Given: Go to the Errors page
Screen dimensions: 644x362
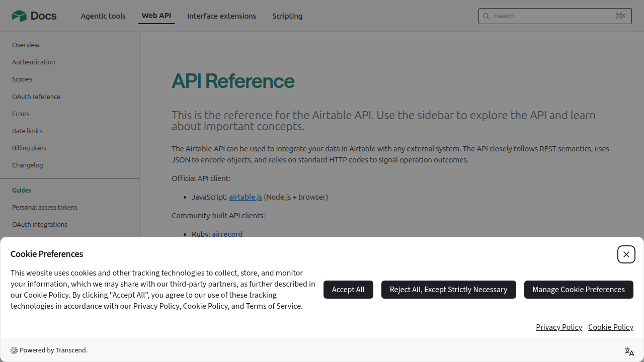Looking at the screenshot, I should click(x=21, y=114).
